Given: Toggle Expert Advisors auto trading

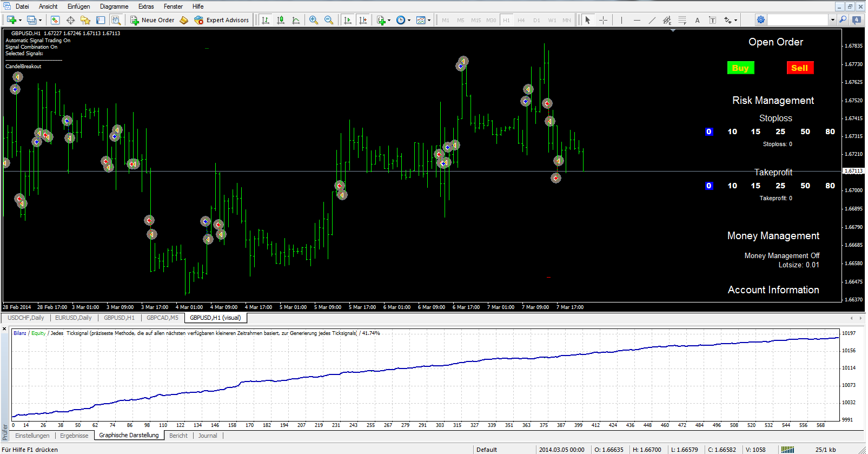Looking at the screenshot, I should 222,20.
